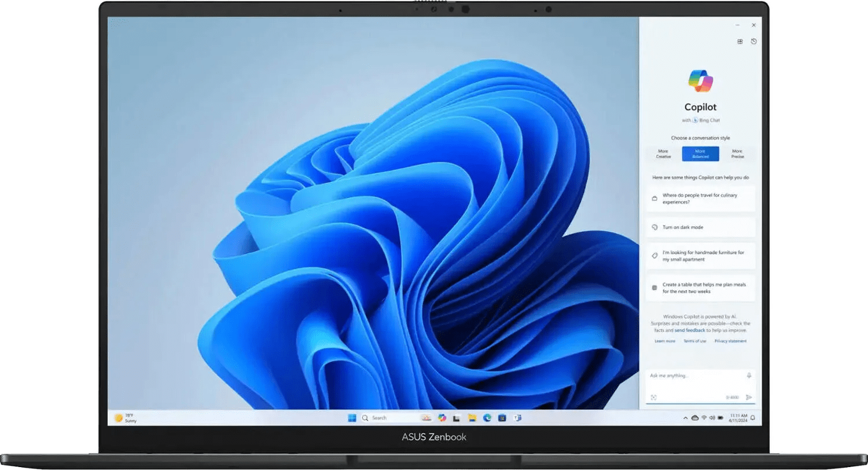868x470 pixels.
Task: Click the Copilot logo
Action: (701, 80)
